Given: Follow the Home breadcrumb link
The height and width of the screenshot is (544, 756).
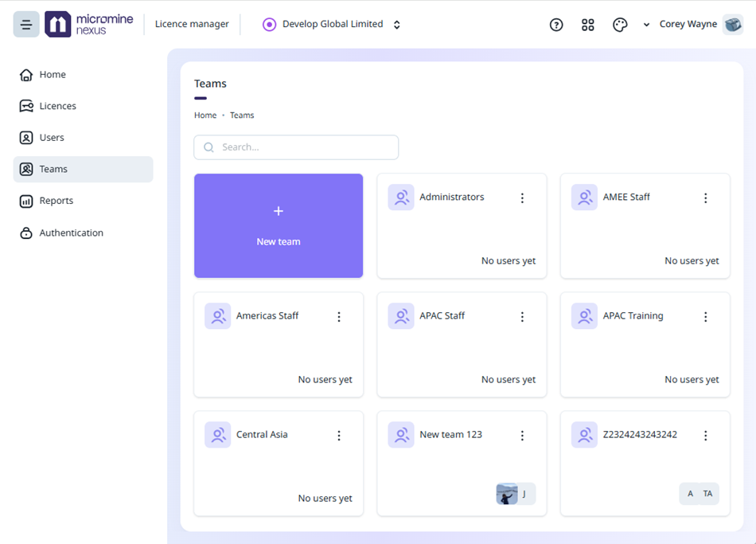Looking at the screenshot, I should point(205,115).
